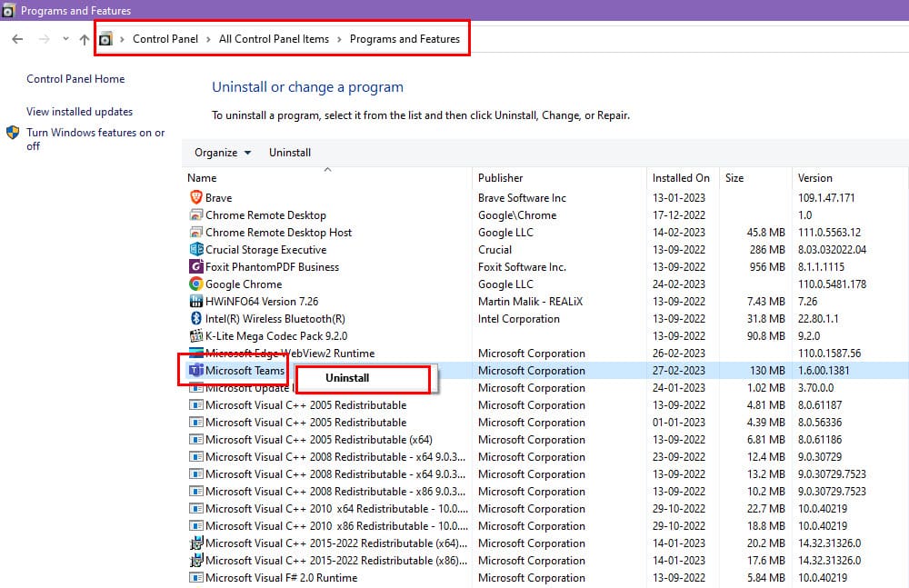The width and height of the screenshot is (909, 588).
Task: Open View installed updates link
Action: coord(79,112)
